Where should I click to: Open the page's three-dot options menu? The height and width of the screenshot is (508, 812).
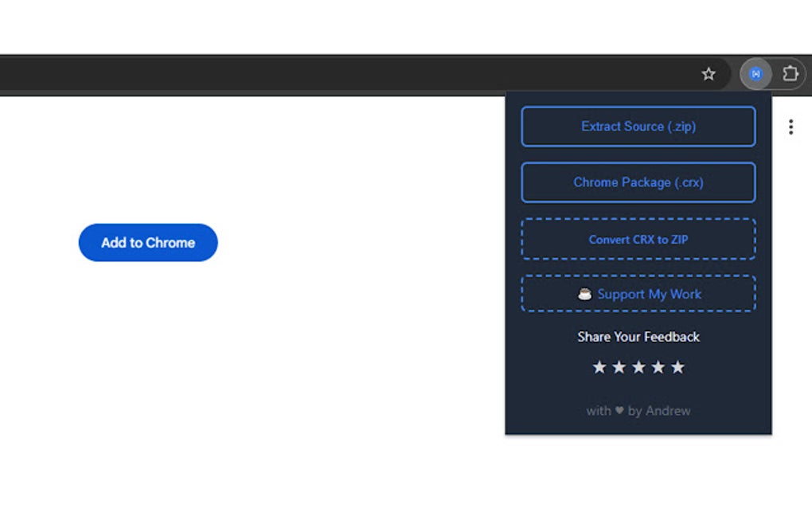click(791, 126)
